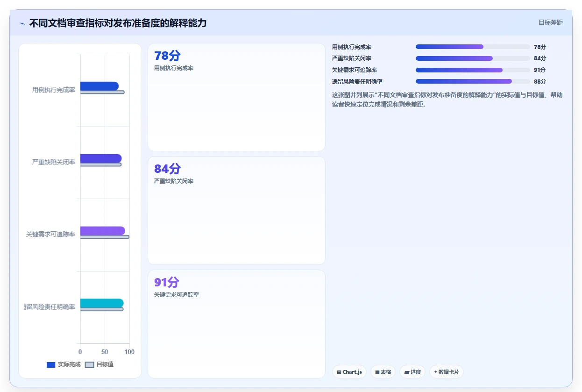Click the 进度 tag
Screen dimensions: 582x392
coord(412,372)
